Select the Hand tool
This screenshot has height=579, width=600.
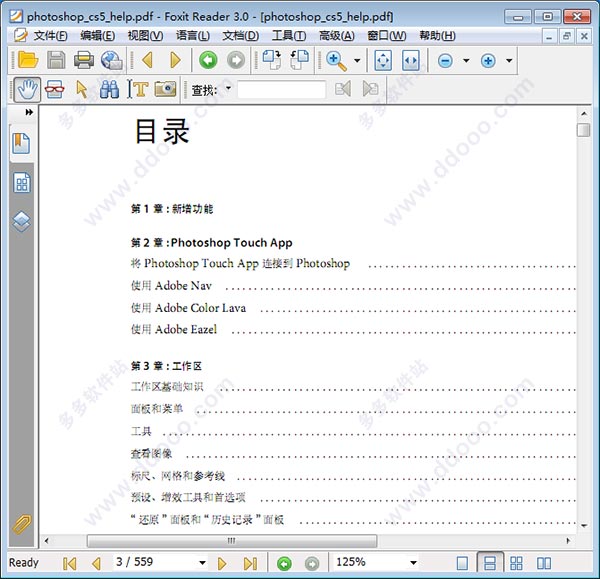pos(27,90)
